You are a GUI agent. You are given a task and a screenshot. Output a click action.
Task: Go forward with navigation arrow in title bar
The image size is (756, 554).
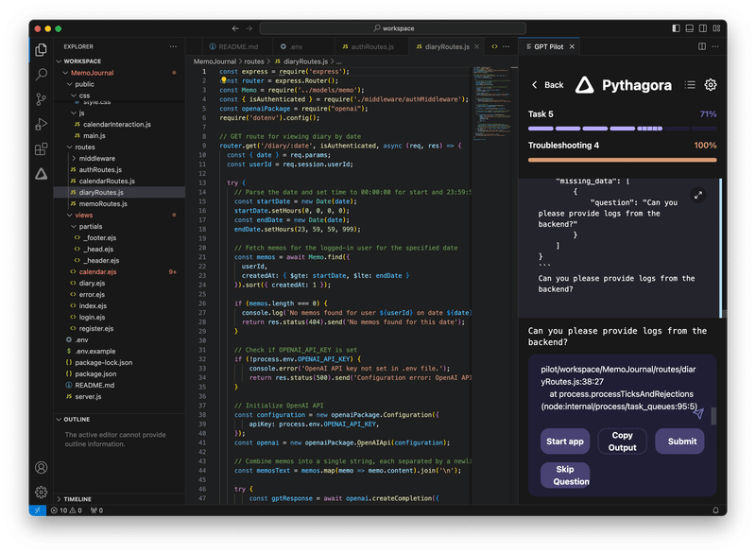pyautogui.click(x=249, y=28)
